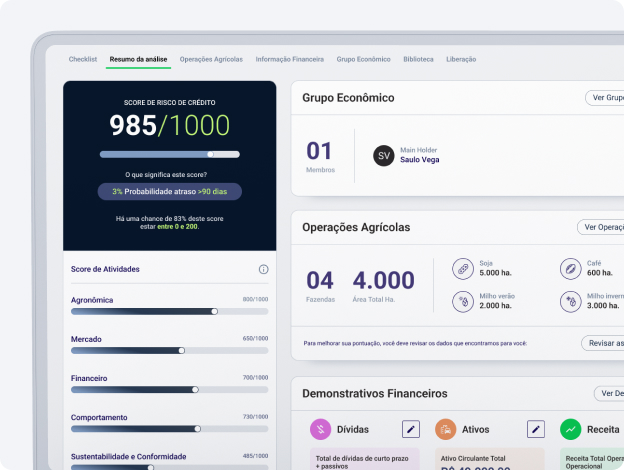Click the Score de Atividades heading
The width and height of the screenshot is (624, 470).
click(105, 269)
